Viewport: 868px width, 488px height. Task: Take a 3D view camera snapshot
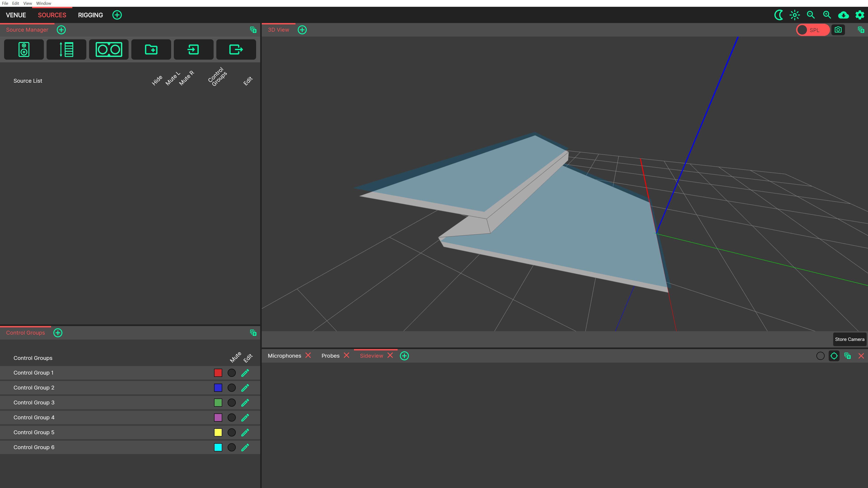[x=838, y=30]
